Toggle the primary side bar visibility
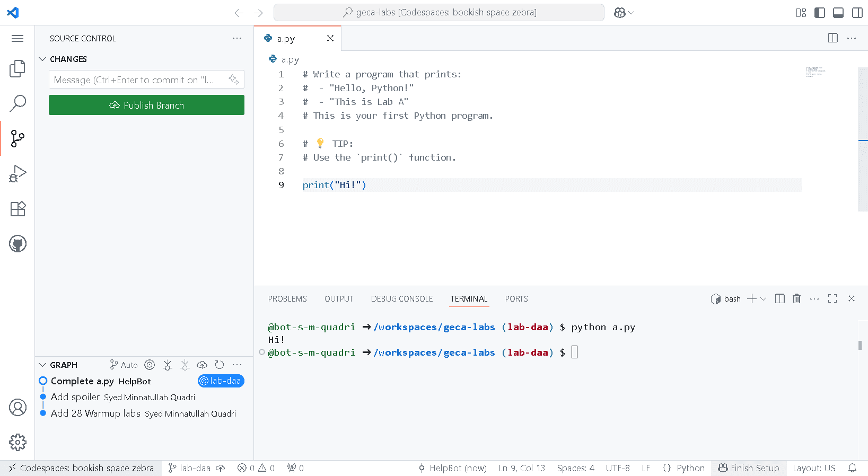Viewport: 868px width, 476px height. 820,13
